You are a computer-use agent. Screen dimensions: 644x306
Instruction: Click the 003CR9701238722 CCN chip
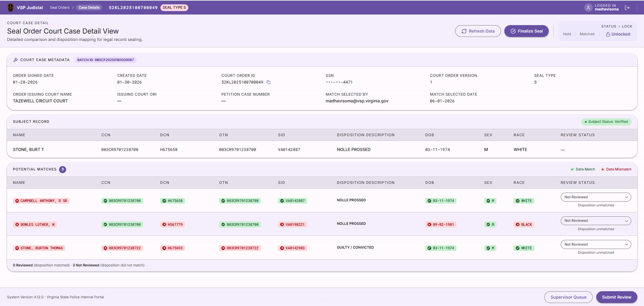point(122,248)
